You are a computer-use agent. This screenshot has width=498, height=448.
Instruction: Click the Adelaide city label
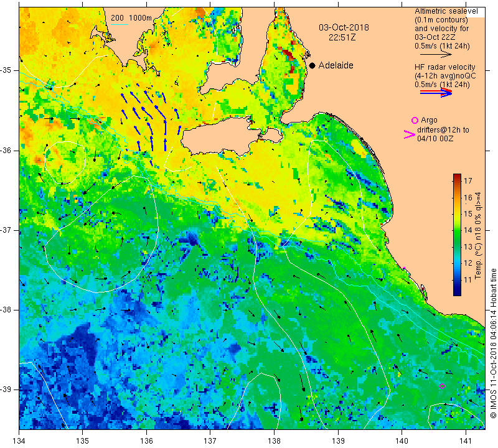336,65
